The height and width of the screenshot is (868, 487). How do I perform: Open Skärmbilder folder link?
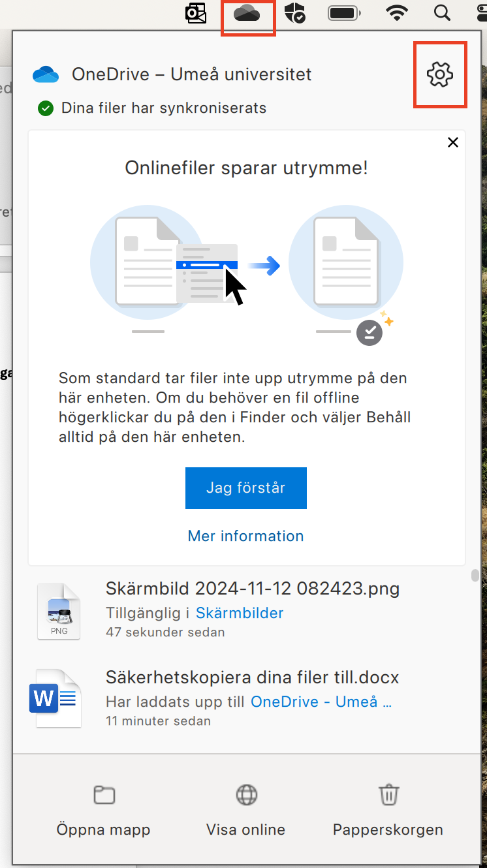(240, 613)
